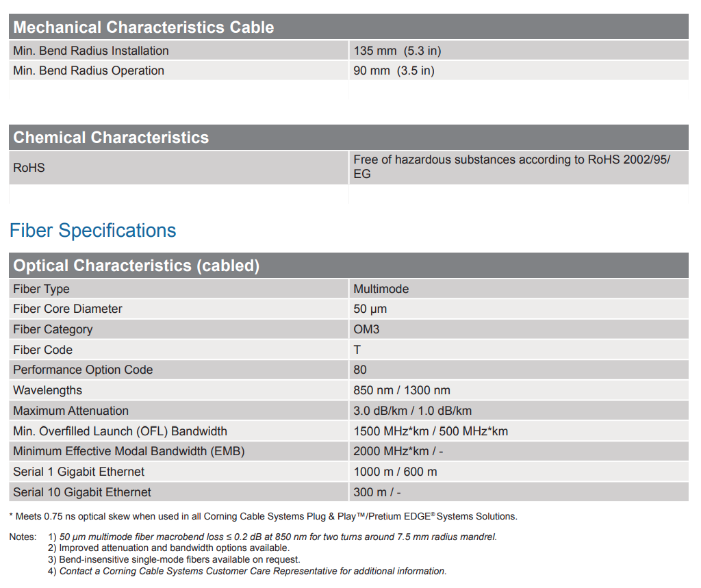Click the Chemical Characteristics section header
The height and width of the screenshot is (588, 701).
point(111,138)
